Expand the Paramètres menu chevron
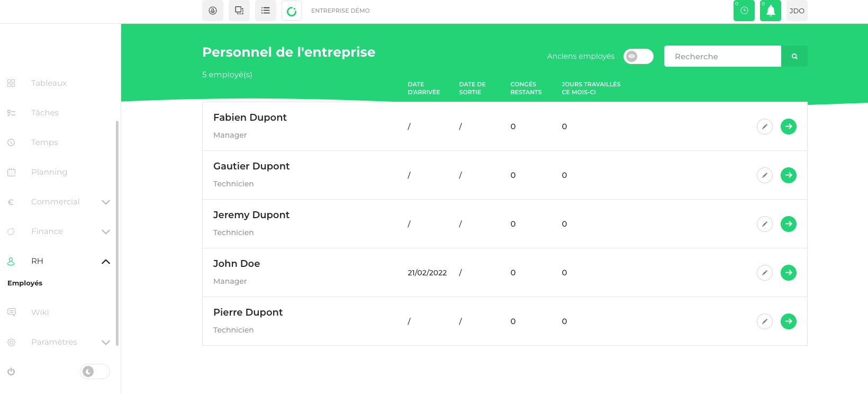 click(x=106, y=343)
